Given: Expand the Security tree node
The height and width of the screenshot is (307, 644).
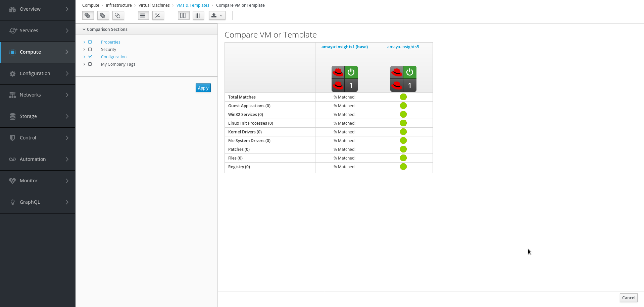Looking at the screenshot, I should tap(84, 50).
